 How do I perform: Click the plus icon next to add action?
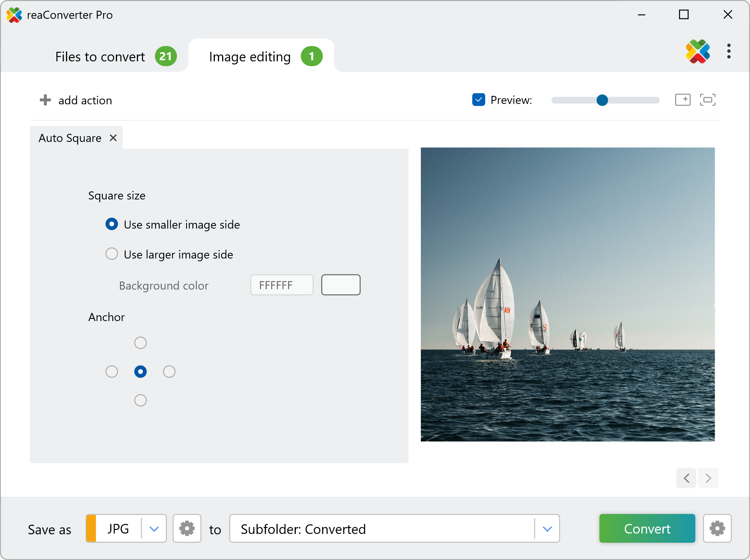coord(45,100)
